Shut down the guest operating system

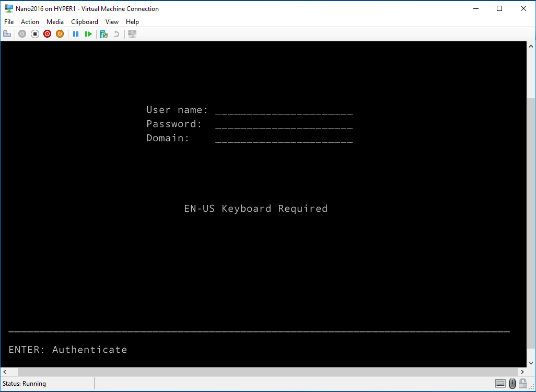[x=47, y=33]
